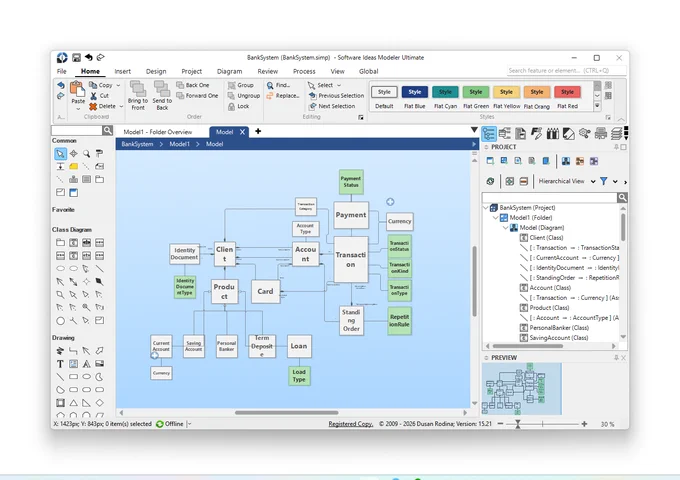The width and height of the screenshot is (680, 480).
Task: Open the Select dropdown in Editing
Action: 339,85
